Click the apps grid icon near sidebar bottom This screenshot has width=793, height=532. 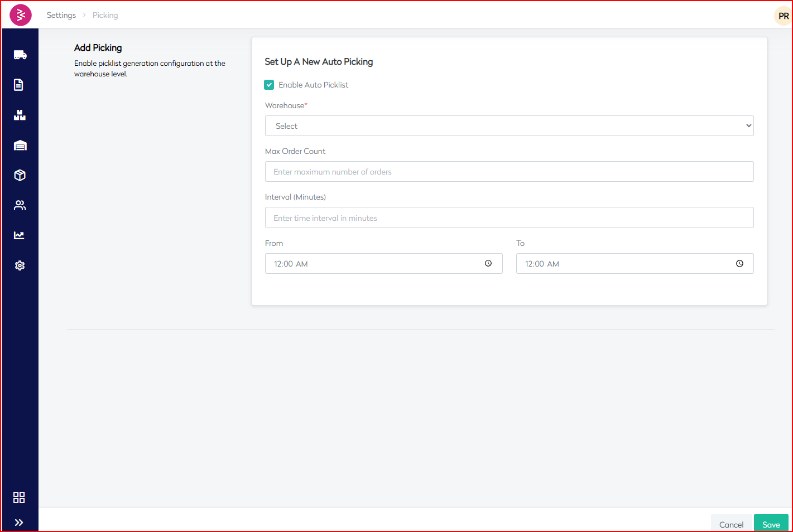coord(20,497)
